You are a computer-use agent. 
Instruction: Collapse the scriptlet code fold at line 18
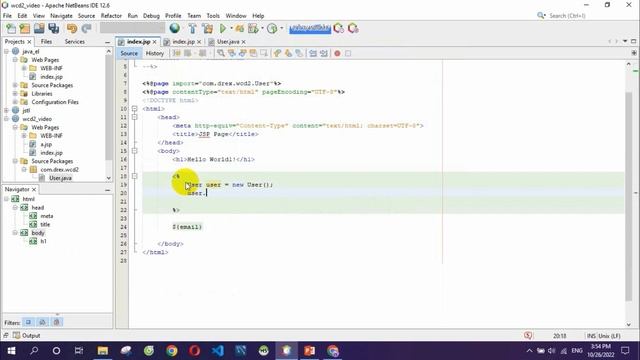coord(135,176)
